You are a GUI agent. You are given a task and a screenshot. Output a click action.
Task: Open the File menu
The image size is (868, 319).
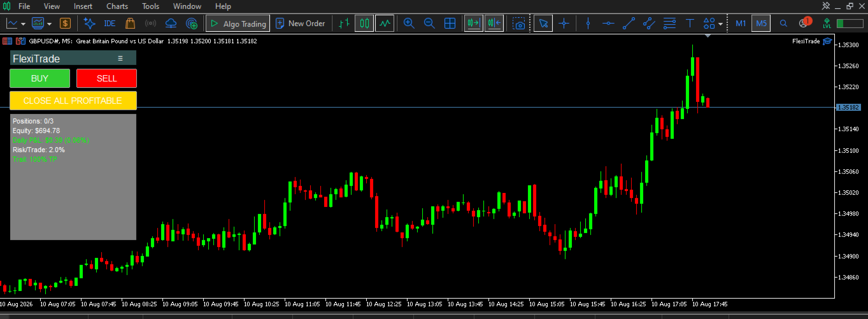(24, 6)
